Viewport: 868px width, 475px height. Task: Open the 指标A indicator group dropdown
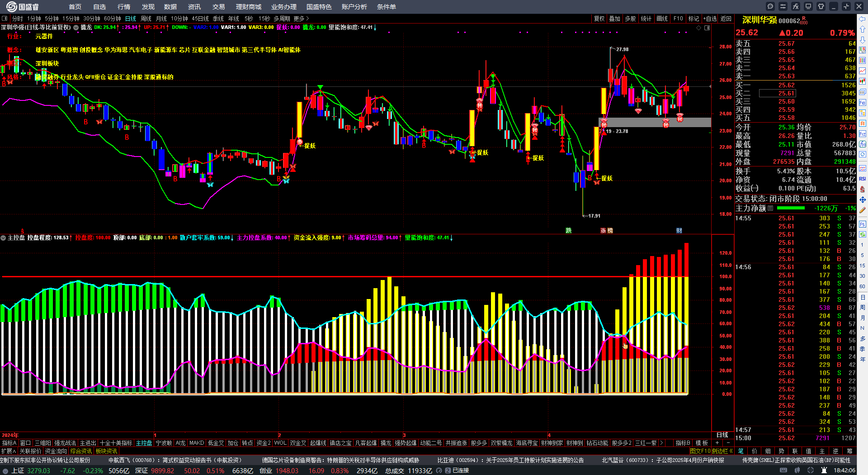[9, 443]
